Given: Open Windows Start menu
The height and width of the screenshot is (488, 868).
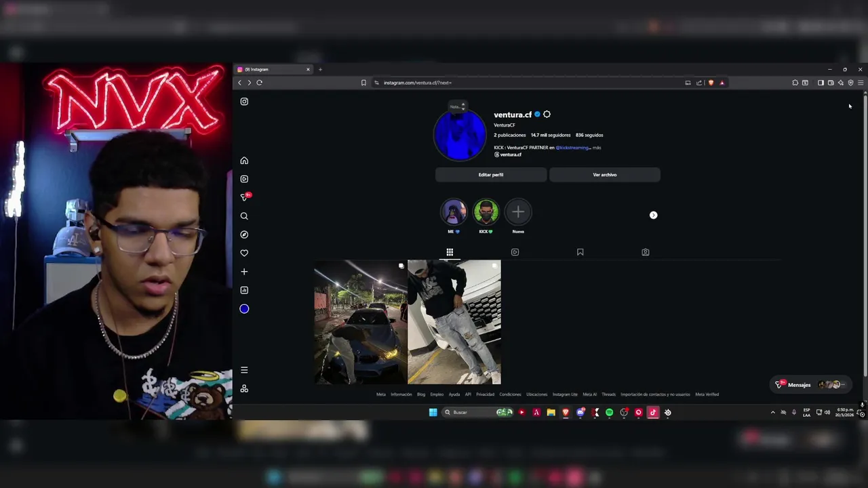Looking at the screenshot, I should 433,412.
